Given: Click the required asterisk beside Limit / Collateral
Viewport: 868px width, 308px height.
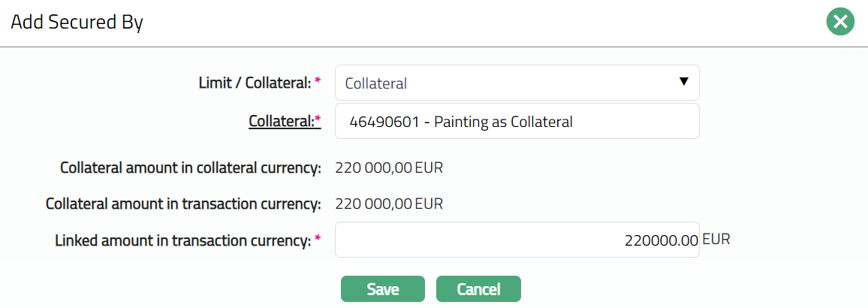Looking at the screenshot, I should [x=318, y=82].
